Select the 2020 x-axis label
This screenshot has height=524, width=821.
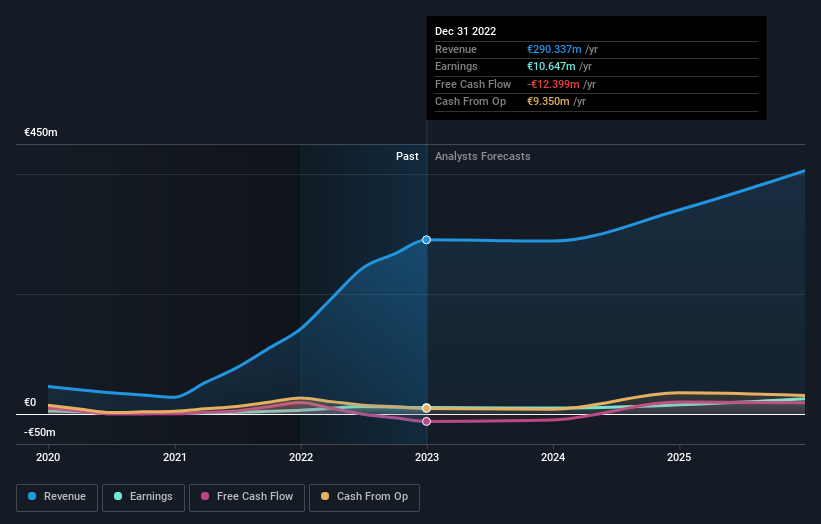(48, 458)
